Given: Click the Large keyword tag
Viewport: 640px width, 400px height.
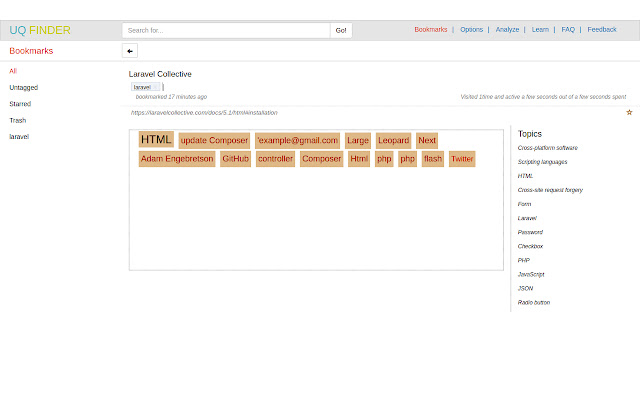Looking at the screenshot, I should (358, 140).
